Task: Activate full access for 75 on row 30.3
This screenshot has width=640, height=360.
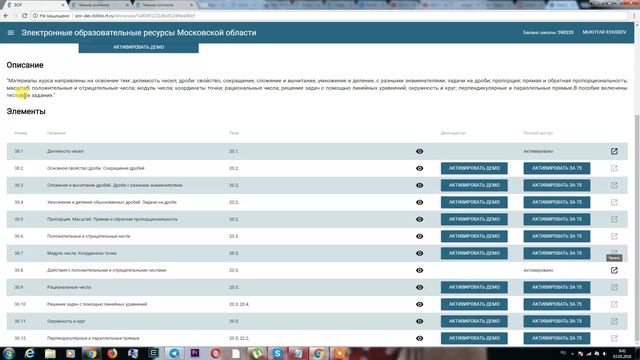Action: point(557,185)
